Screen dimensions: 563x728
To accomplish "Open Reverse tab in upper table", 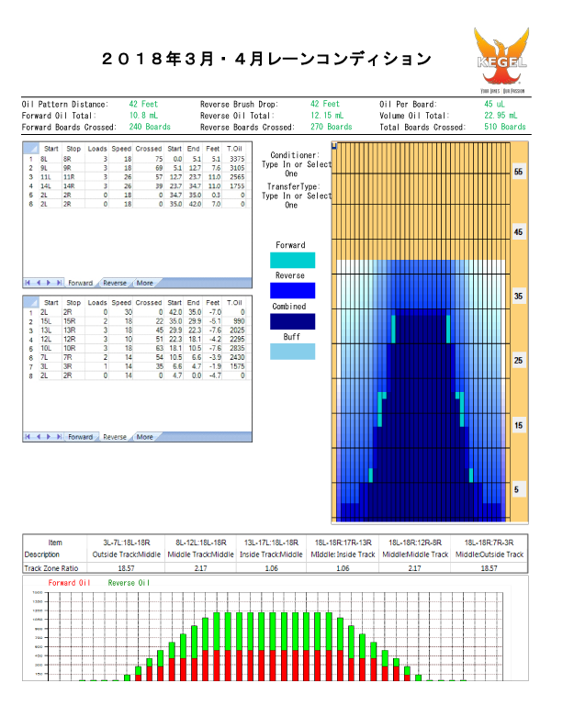I will pyautogui.click(x=115, y=283).
